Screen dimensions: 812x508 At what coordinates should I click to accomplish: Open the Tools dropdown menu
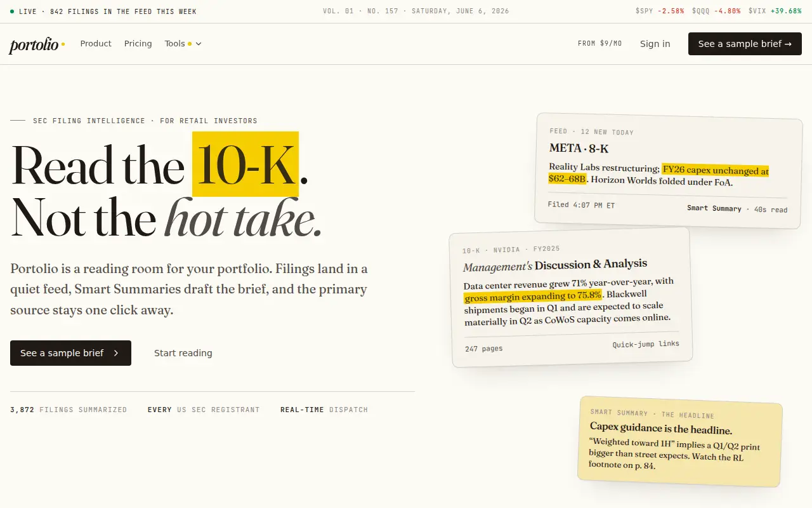click(183, 44)
